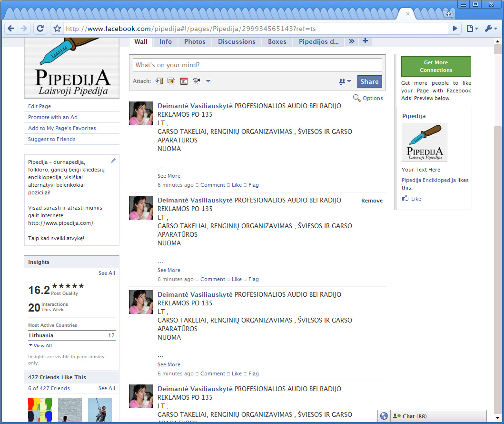The width and height of the screenshot is (504, 424).
Task: Reload the page in the browser
Action: point(40,29)
